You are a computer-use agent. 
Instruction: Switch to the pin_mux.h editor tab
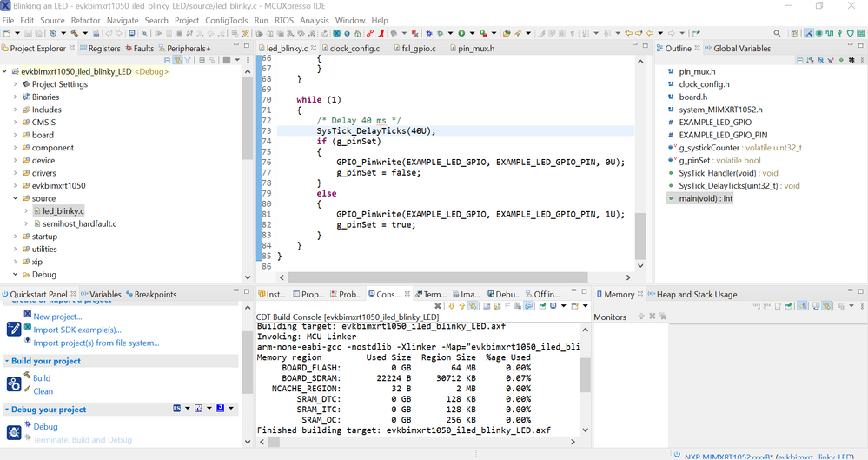472,48
